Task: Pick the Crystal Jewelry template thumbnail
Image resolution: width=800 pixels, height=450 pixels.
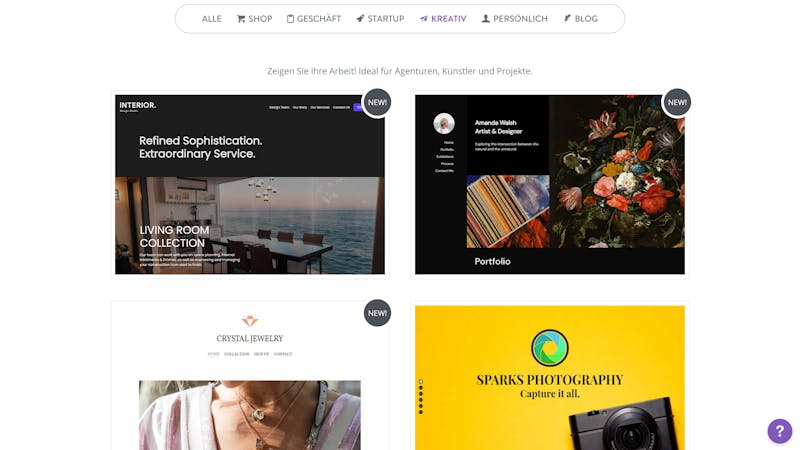Action: click(x=250, y=378)
